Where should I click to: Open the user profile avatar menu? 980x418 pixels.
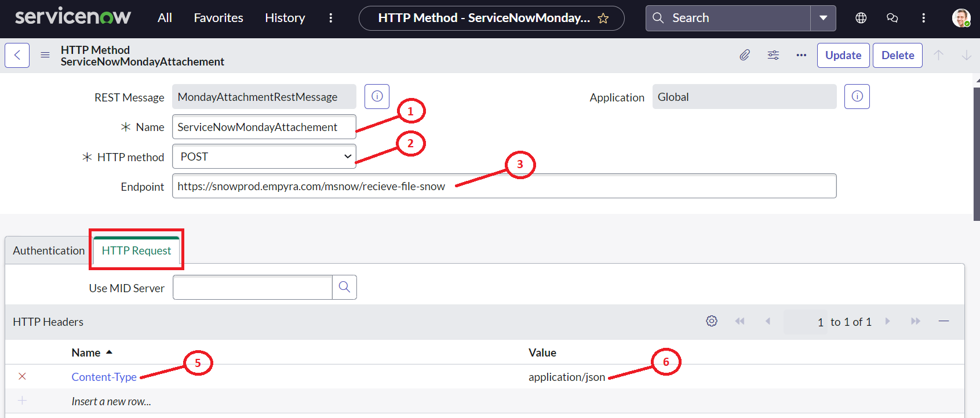pyautogui.click(x=961, y=18)
